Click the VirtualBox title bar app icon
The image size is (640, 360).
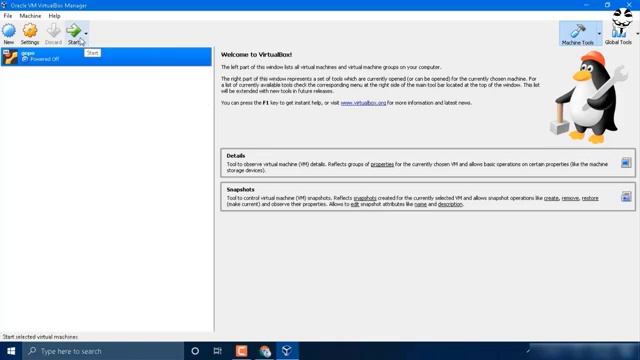coord(4,5)
